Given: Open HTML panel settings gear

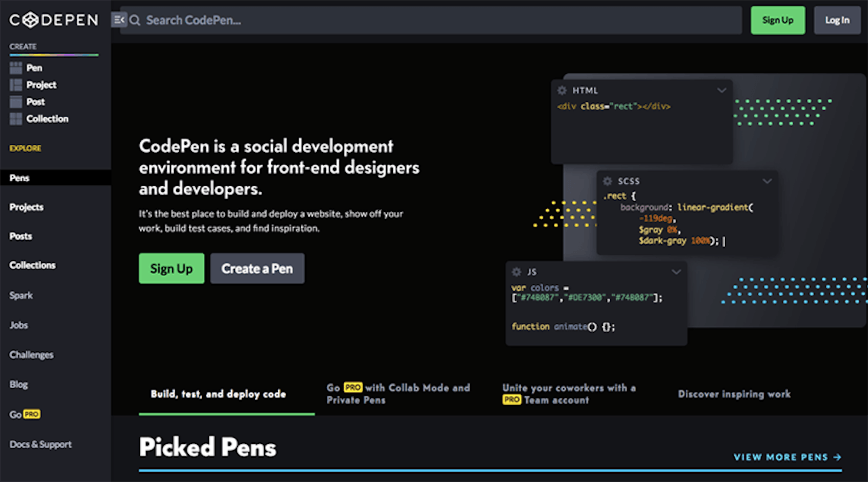Looking at the screenshot, I should pyautogui.click(x=562, y=90).
